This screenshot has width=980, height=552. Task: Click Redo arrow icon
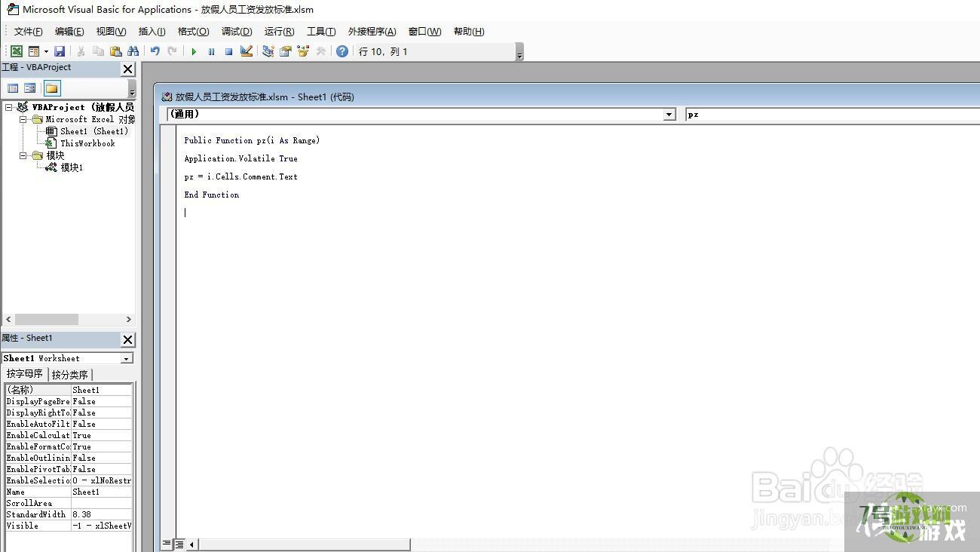click(172, 51)
